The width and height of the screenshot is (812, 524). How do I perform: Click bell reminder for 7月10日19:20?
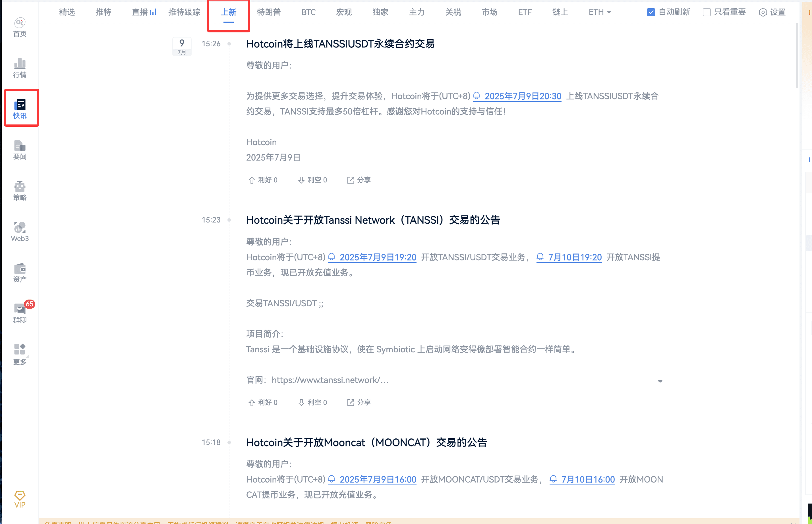click(x=540, y=257)
